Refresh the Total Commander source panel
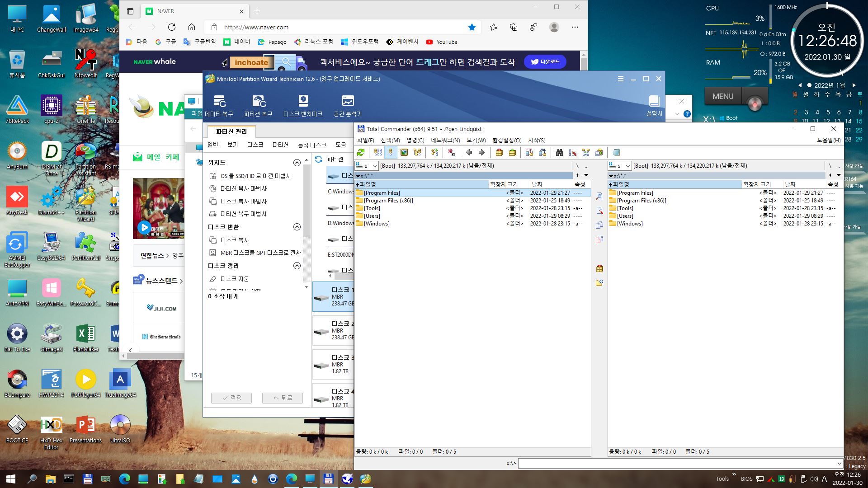This screenshot has height=488, width=868. (x=361, y=152)
